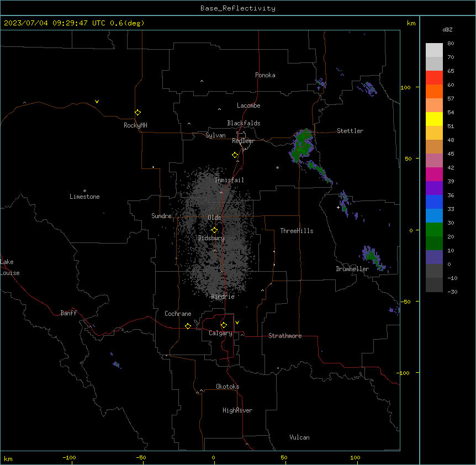Pick the magenta 39-42 dBZ legend swatch
This screenshot has width=476, height=465.
[434, 174]
